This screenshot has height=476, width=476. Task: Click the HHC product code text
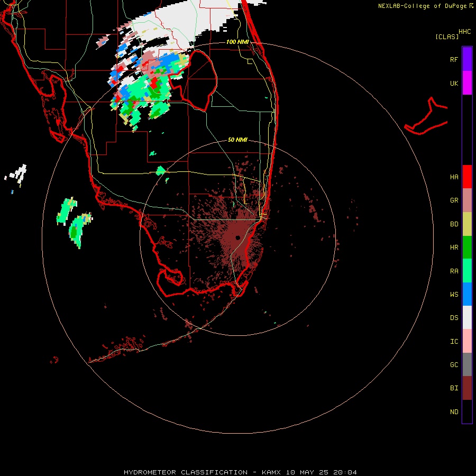pyautogui.click(x=464, y=32)
